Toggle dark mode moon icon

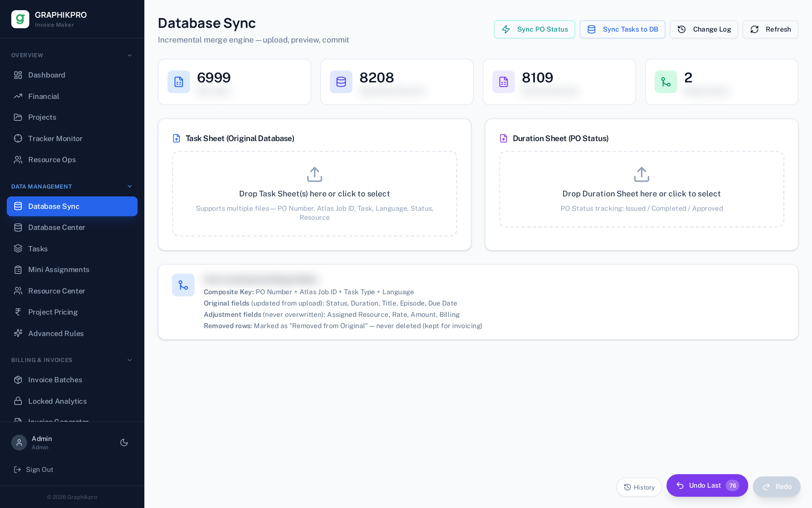[x=124, y=443]
